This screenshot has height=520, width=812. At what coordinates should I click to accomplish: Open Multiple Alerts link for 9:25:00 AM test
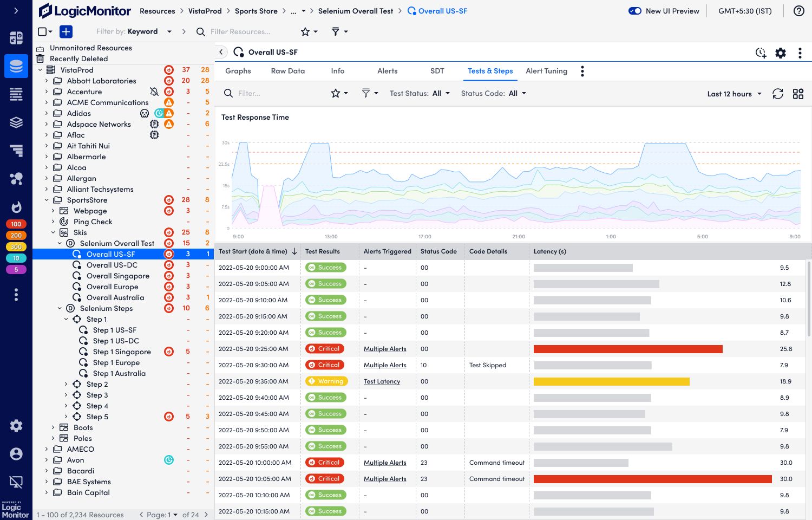point(385,349)
